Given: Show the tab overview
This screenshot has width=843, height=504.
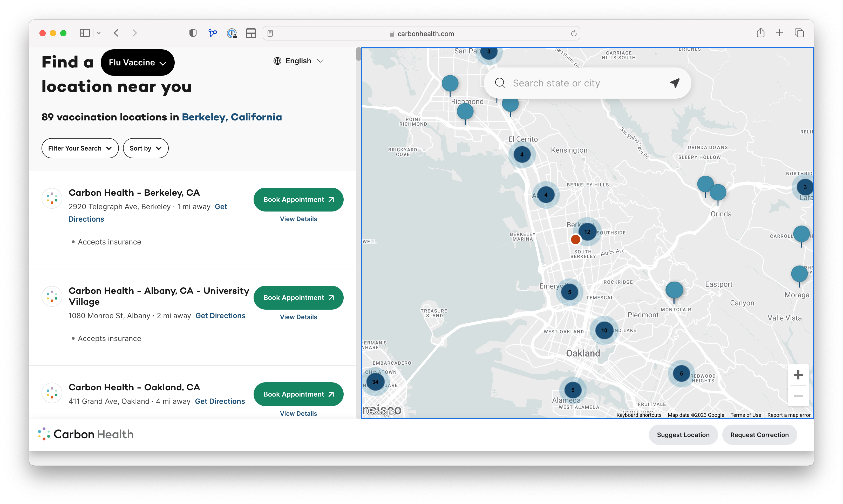Looking at the screenshot, I should [799, 33].
